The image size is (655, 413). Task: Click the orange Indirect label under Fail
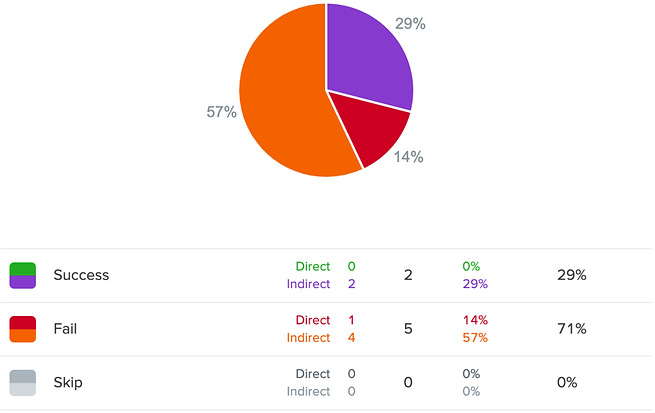307,338
